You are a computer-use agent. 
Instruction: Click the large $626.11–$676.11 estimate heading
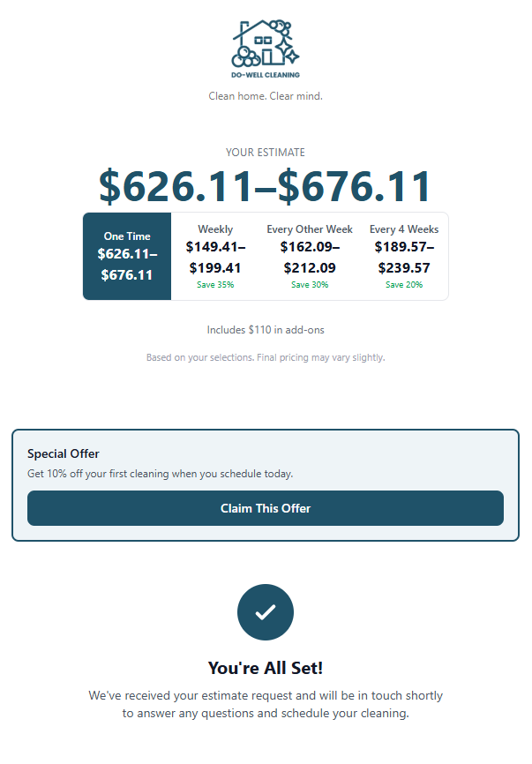(x=266, y=185)
